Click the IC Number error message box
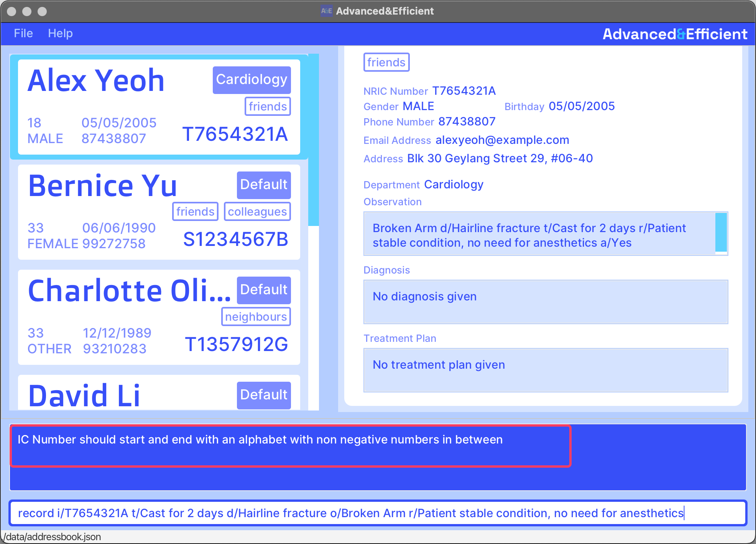This screenshot has width=756, height=544. click(290, 446)
